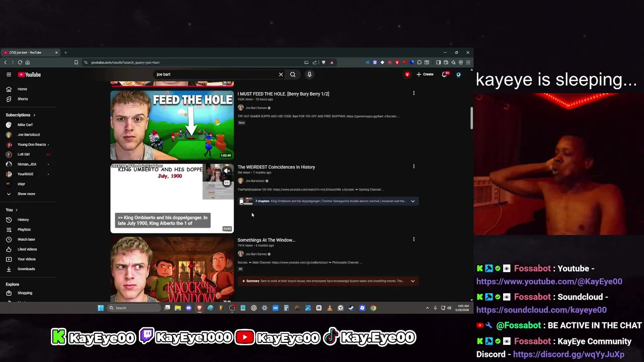
Task: Start voice search with microphone icon
Action: coord(309,74)
